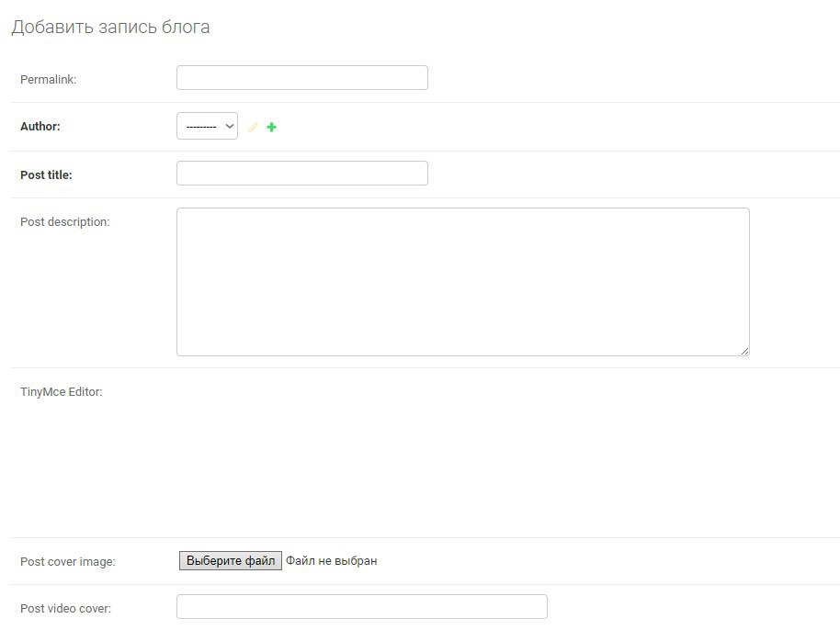
Task: Focus the Permalink input field
Action: click(302, 78)
